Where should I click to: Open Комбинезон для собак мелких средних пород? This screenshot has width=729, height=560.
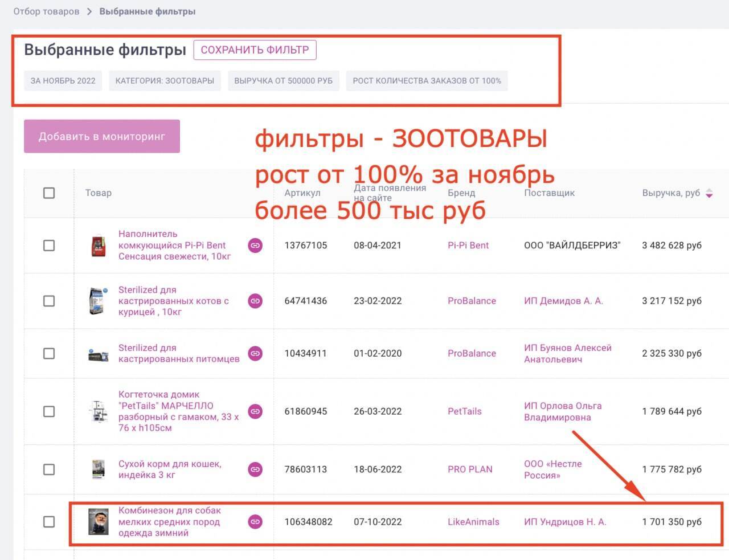pyautogui.click(x=170, y=522)
